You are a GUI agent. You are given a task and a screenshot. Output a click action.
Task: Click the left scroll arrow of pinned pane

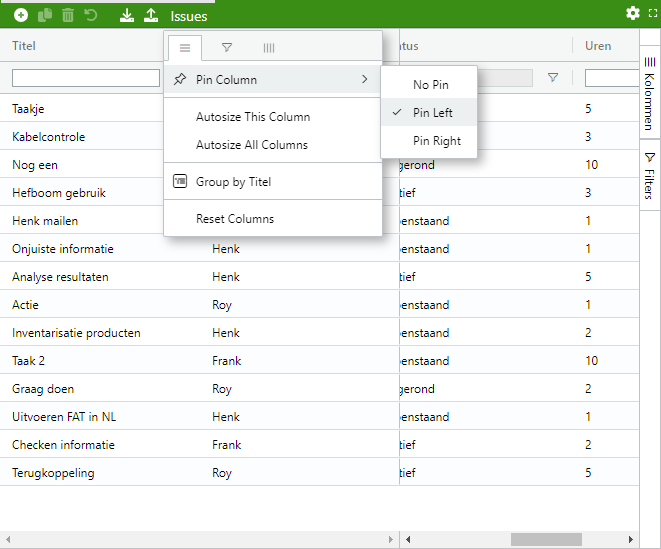pos(8,539)
